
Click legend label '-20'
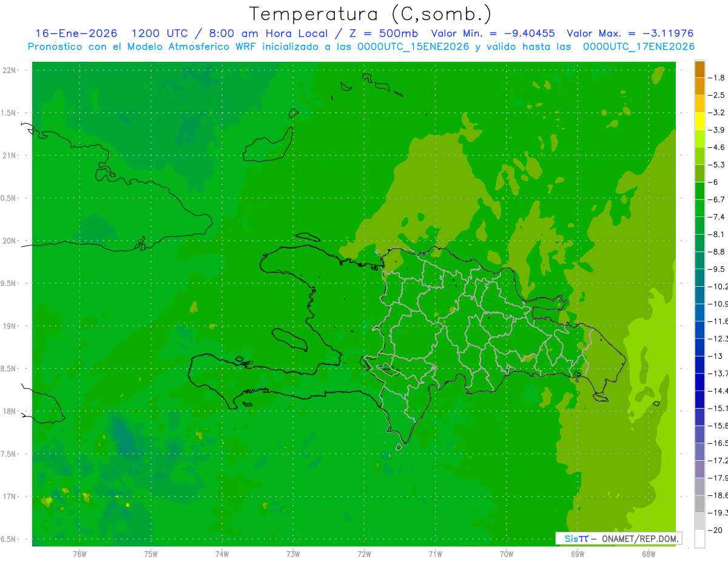tap(715, 530)
